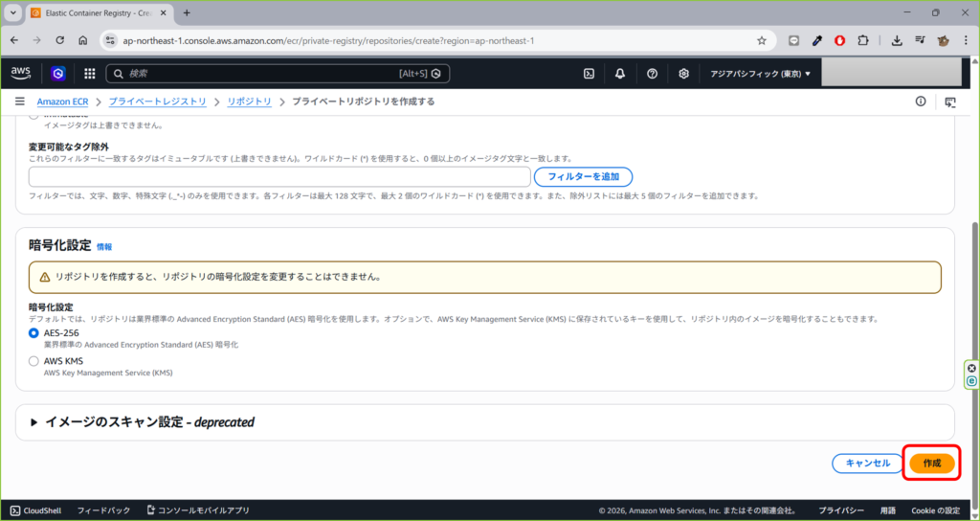Select the Immutable tag radio button
Screen dimensions: 980x521
[34, 115]
